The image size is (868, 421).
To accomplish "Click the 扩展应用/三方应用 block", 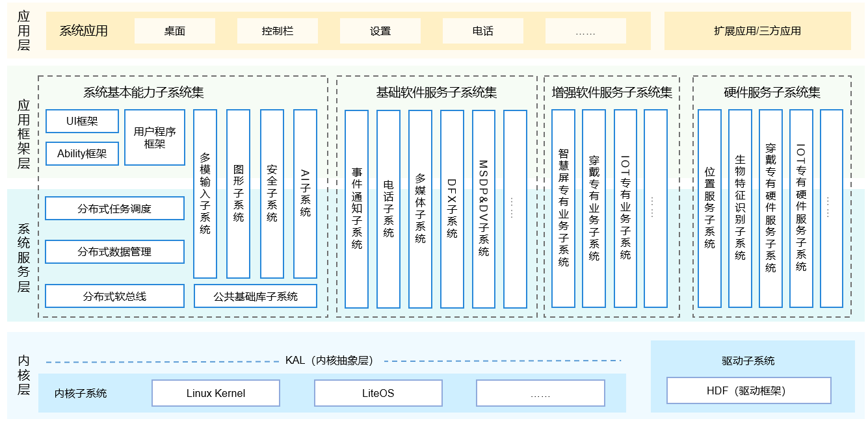I will pos(757,30).
